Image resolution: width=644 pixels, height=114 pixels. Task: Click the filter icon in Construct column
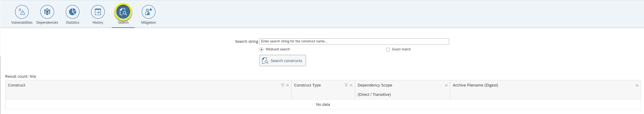click(283, 85)
